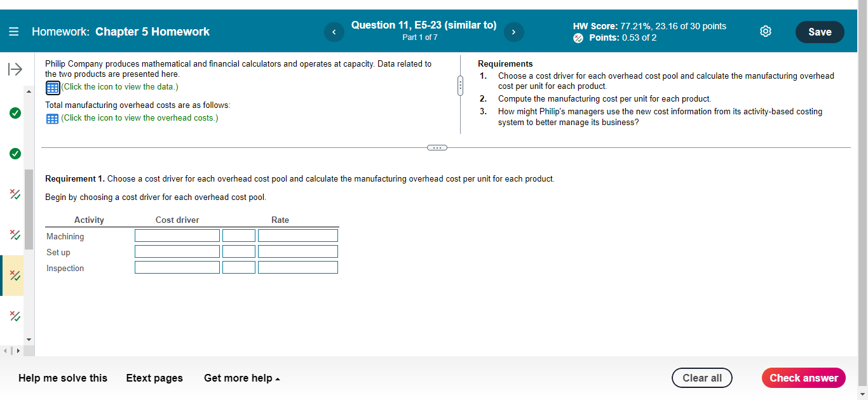Open the Etext pages

(154, 378)
